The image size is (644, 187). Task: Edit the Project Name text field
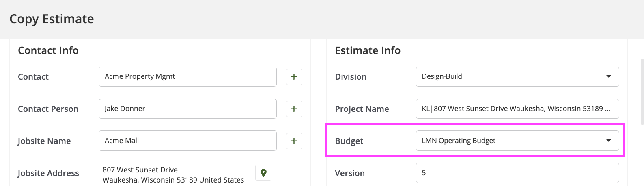tap(517, 109)
